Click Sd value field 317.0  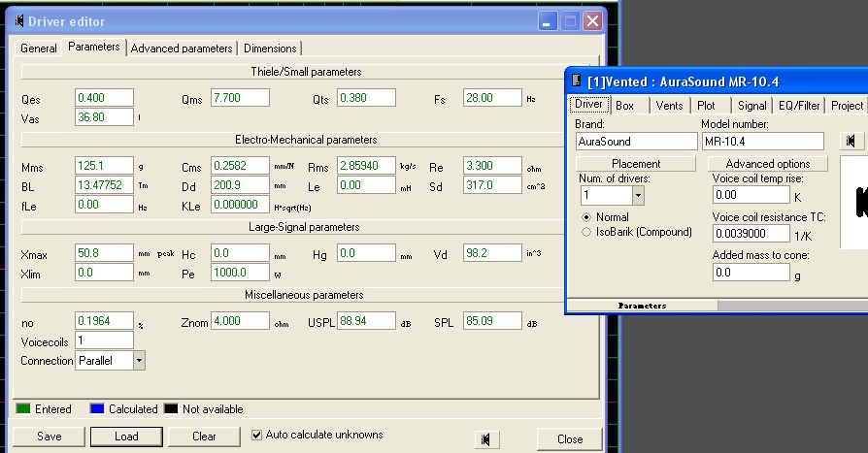tap(492, 184)
